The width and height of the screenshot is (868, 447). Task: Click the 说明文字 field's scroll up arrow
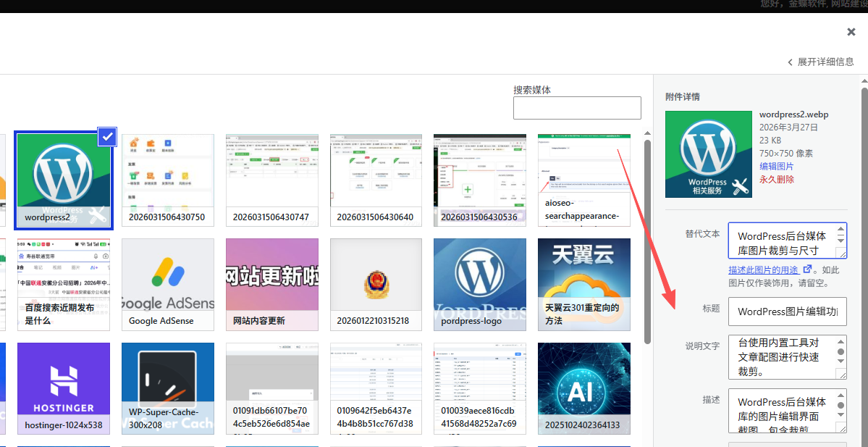pyautogui.click(x=840, y=341)
